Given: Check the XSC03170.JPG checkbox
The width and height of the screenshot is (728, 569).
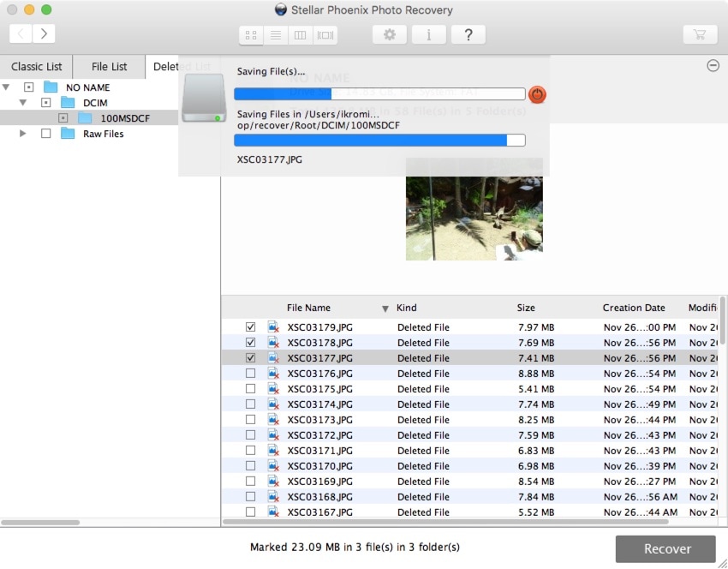Looking at the screenshot, I should tap(250, 465).
